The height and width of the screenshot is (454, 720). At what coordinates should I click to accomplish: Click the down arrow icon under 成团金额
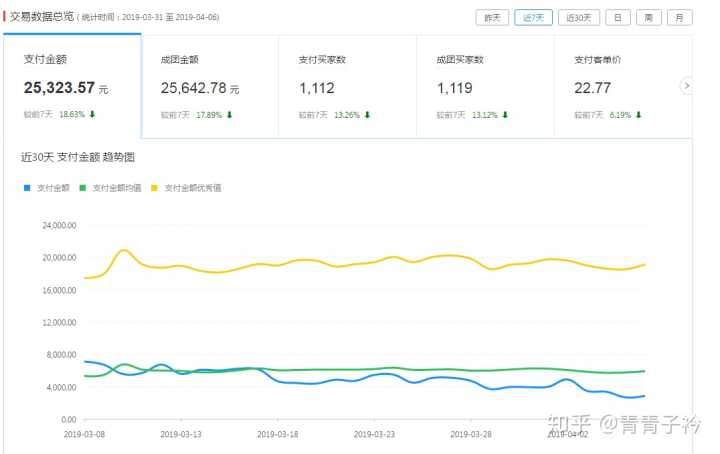(x=229, y=115)
